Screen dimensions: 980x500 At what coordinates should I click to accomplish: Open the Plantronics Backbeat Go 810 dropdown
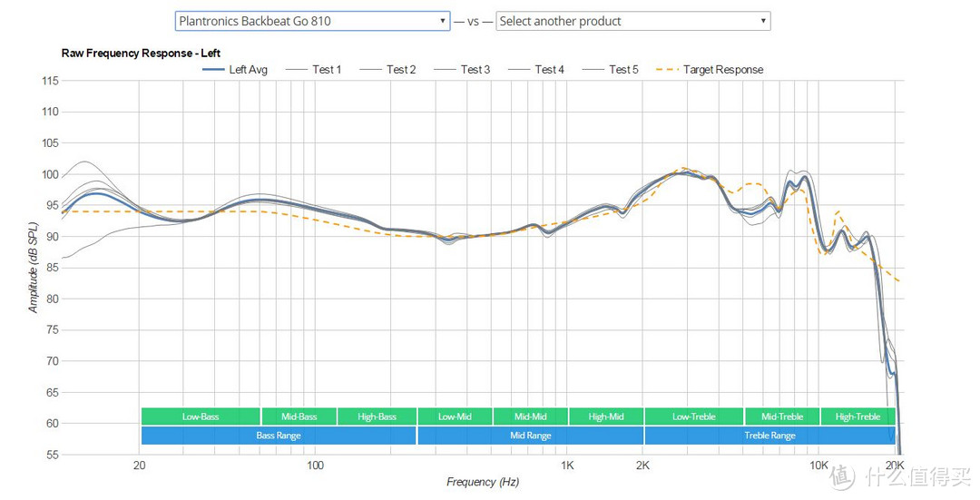point(311,21)
